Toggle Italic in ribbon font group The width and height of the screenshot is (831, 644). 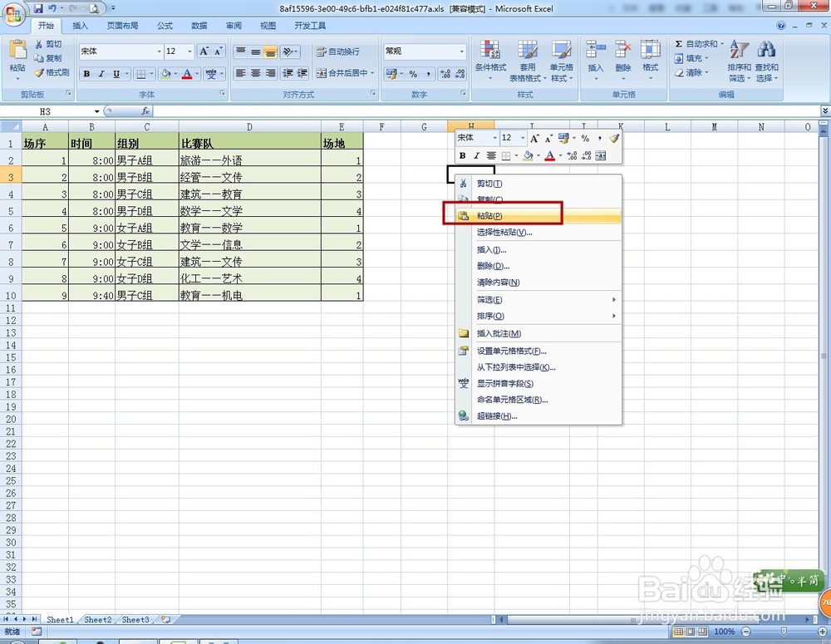pos(101,74)
